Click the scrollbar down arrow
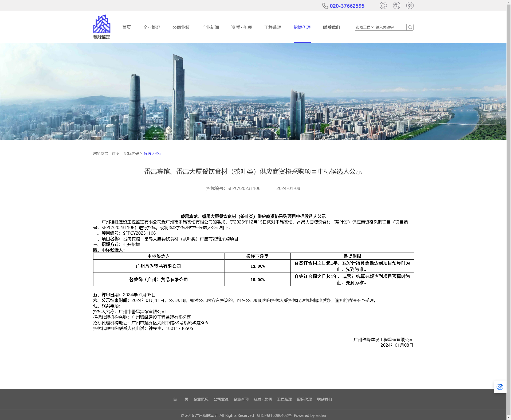 click(x=509, y=418)
